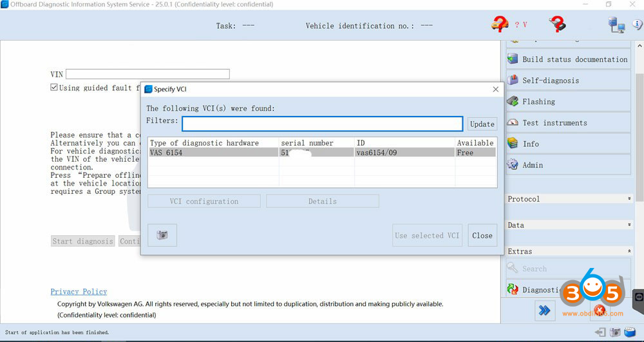Viewport: 644px width, 342px height.
Task: Click the Type of diagnostic hardware column header
Action: click(x=213, y=143)
